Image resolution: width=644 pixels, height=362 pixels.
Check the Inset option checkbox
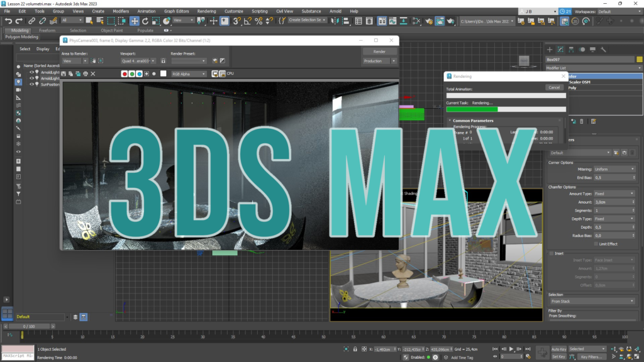tap(551, 253)
